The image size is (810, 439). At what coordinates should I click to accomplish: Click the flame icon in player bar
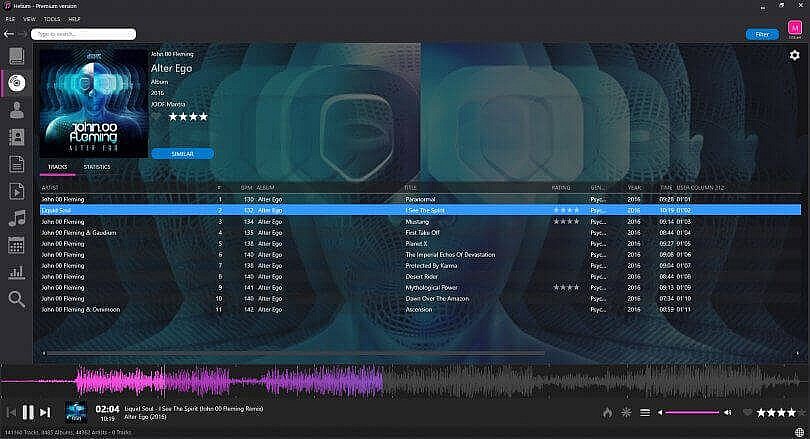tap(608, 413)
